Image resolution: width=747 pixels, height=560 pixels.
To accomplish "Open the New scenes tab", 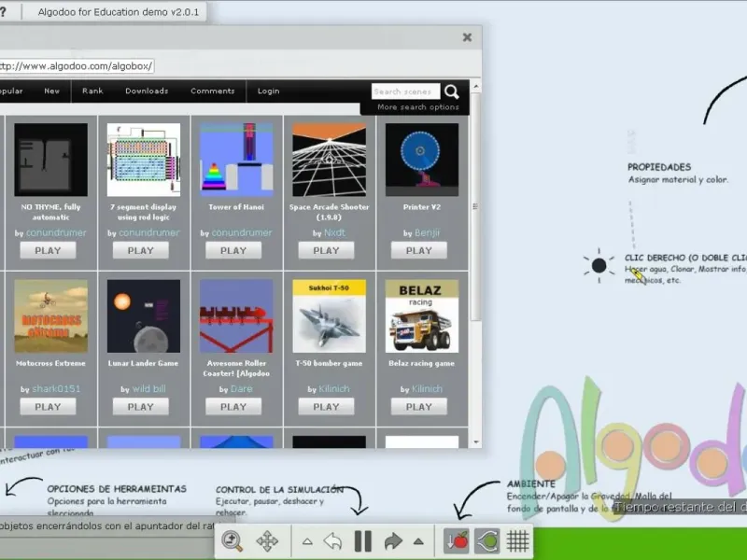I will (x=52, y=91).
